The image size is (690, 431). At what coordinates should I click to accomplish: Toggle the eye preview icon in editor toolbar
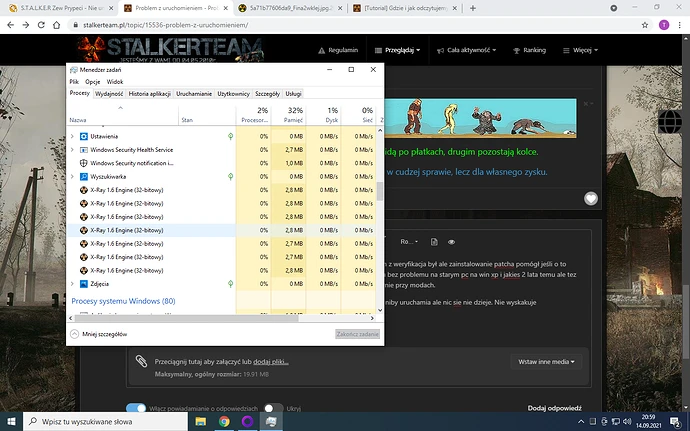451,242
